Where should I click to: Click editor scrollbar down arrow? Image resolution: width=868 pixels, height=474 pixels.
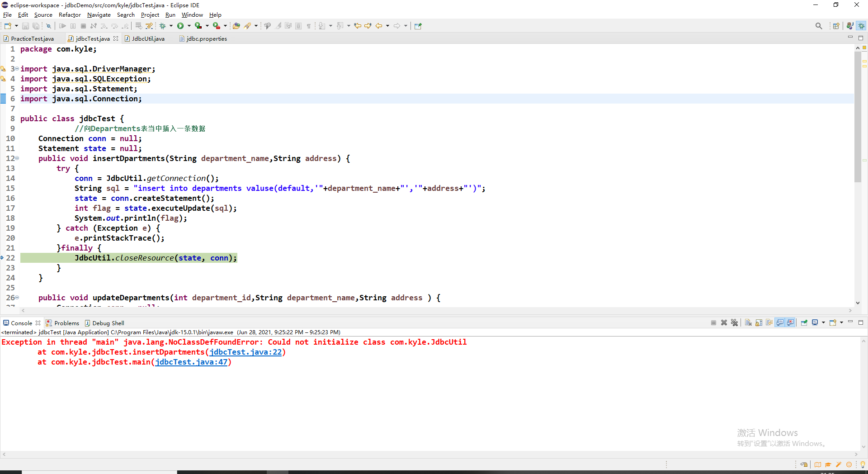[858, 303]
